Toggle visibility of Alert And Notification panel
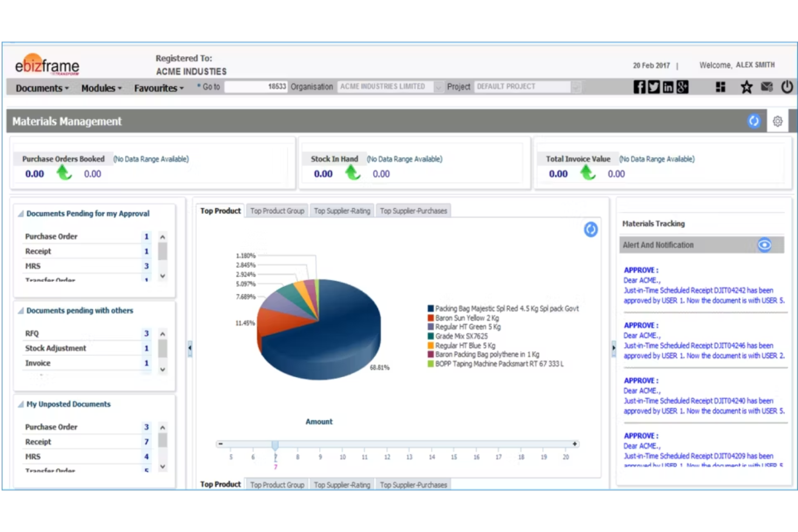Screen dimensions: 798x532 coord(765,245)
